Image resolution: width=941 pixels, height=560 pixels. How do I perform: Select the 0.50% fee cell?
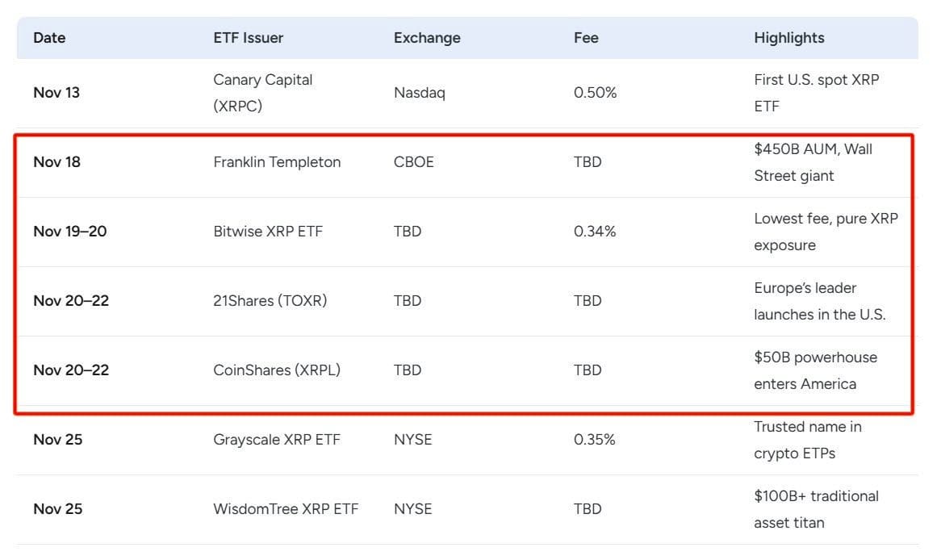pos(595,93)
